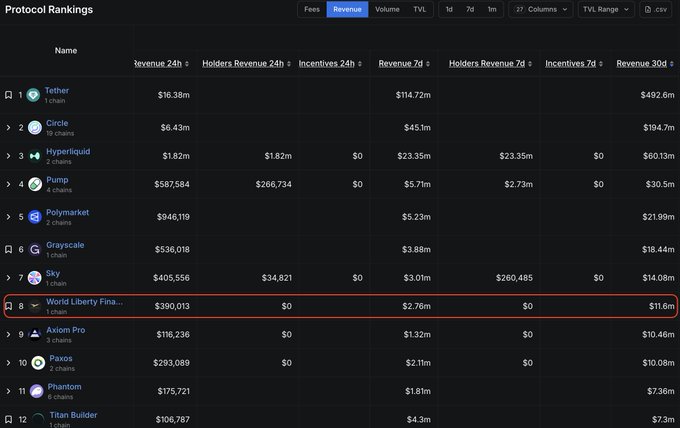
Task: Click Circle's $45.1m revenue 7d
Action: click(x=417, y=127)
